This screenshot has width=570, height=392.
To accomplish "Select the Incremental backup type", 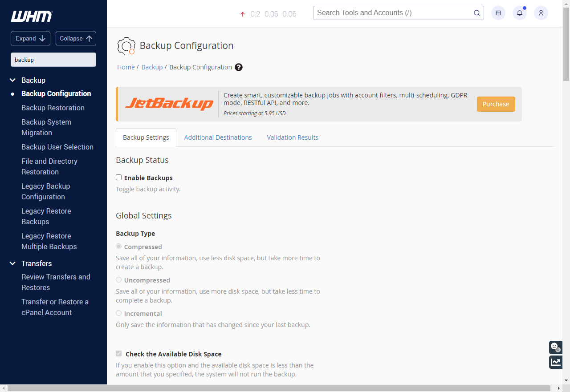I will (118, 313).
